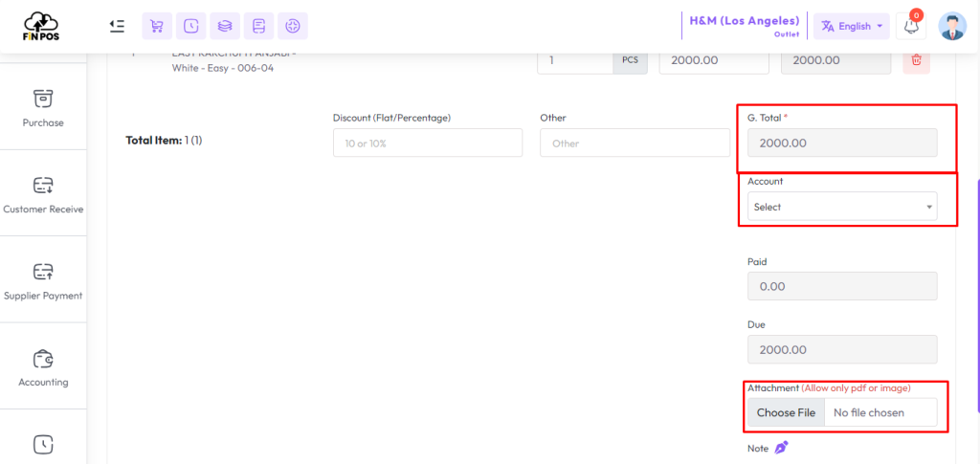Open the shopping cart shortcut icon

click(x=158, y=26)
